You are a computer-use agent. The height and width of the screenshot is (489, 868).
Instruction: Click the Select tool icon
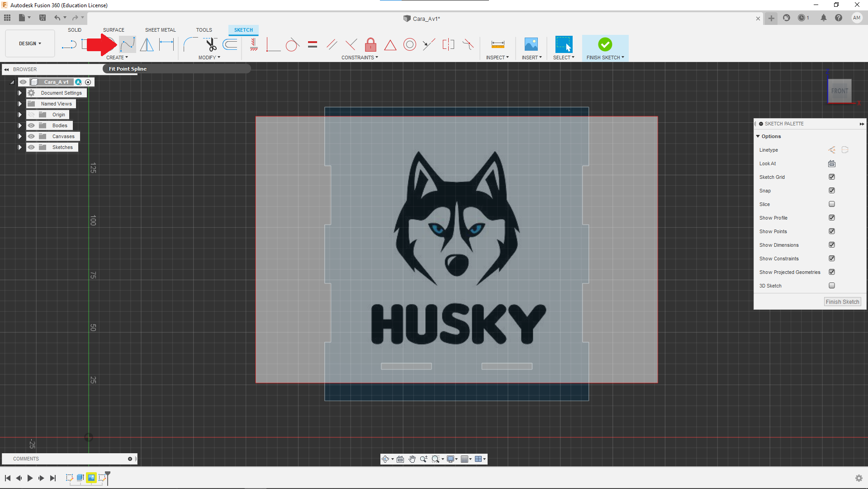click(x=564, y=44)
